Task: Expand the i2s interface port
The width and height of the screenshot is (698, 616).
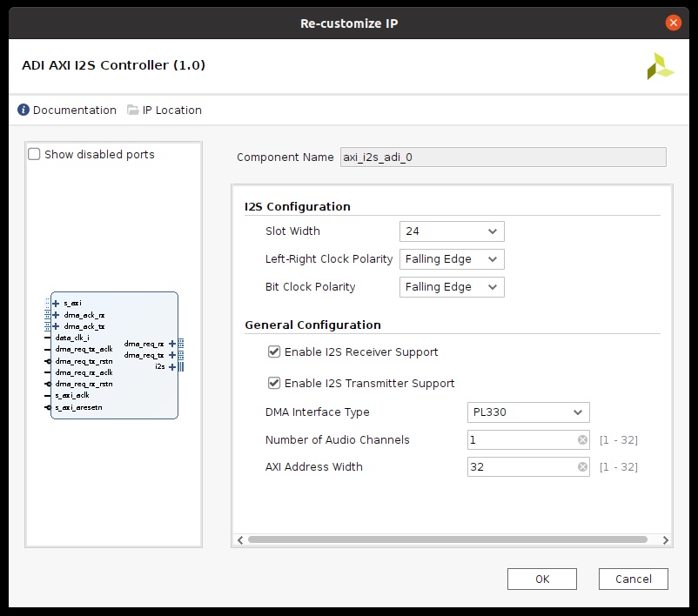Action: pos(172,367)
